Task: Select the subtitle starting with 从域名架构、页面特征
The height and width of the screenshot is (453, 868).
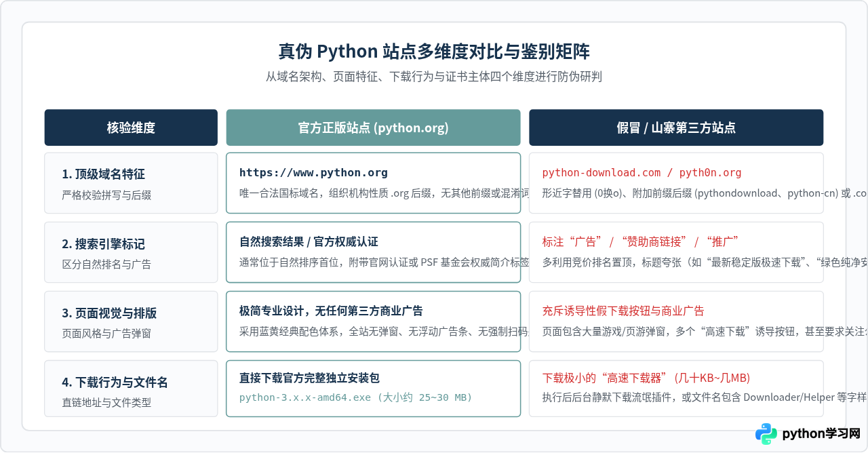Action: [x=434, y=77]
